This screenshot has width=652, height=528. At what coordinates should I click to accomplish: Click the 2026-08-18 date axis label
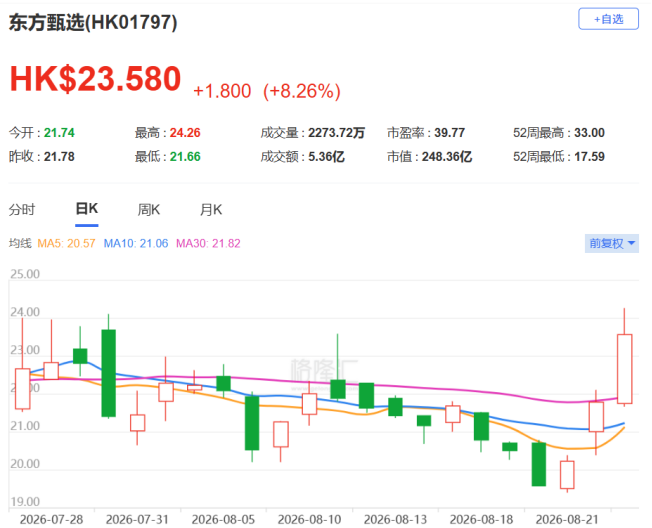click(482, 519)
